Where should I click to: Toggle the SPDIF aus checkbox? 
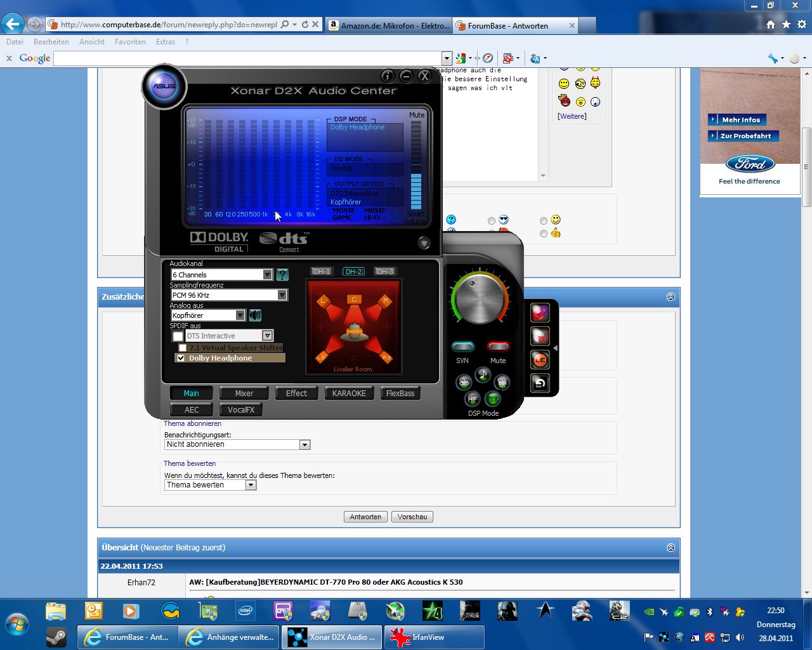coord(178,336)
